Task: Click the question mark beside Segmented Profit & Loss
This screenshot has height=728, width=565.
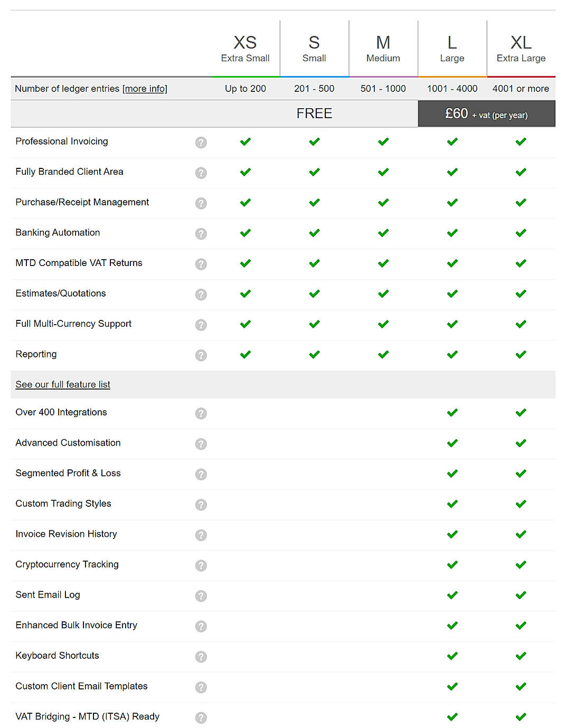Action: [201, 474]
